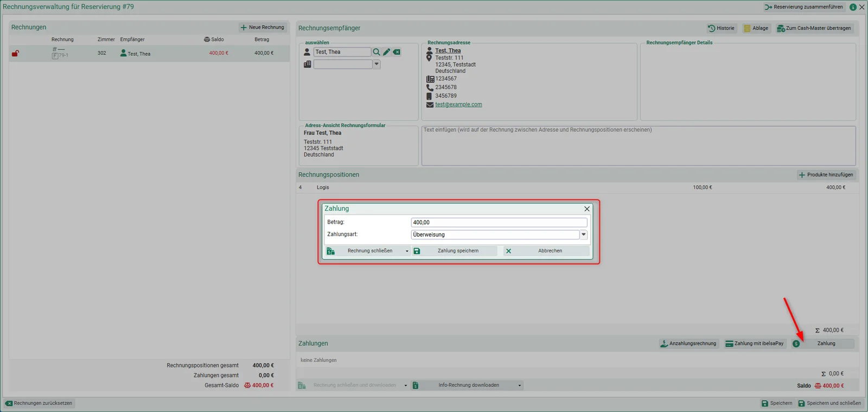Click Rechnungen zurücksetzen
The height and width of the screenshot is (412, 868).
pos(39,403)
